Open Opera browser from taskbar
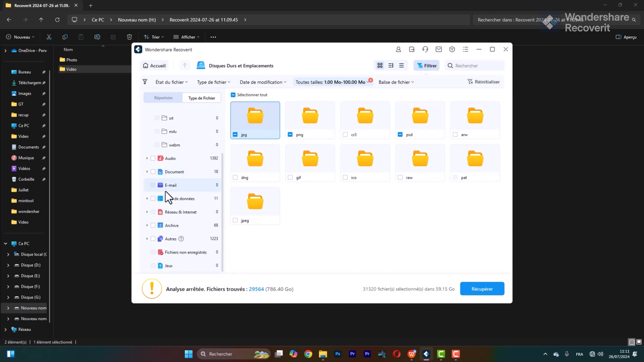The image size is (644, 362). tap(397, 354)
